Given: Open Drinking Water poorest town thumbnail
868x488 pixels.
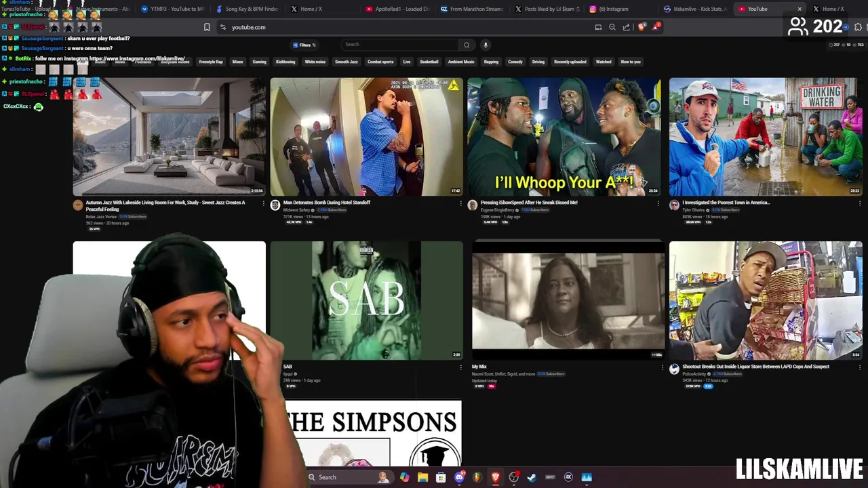Looking at the screenshot, I should (x=766, y=137).
